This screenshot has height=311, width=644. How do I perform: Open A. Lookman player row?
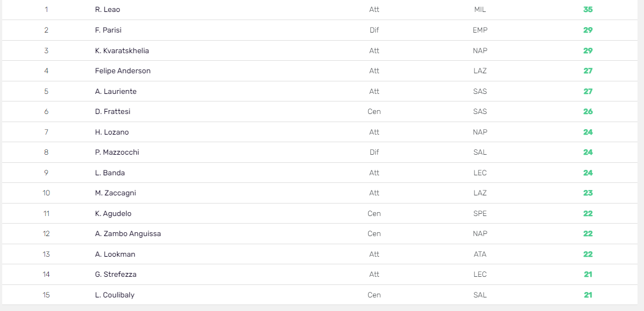319,254
